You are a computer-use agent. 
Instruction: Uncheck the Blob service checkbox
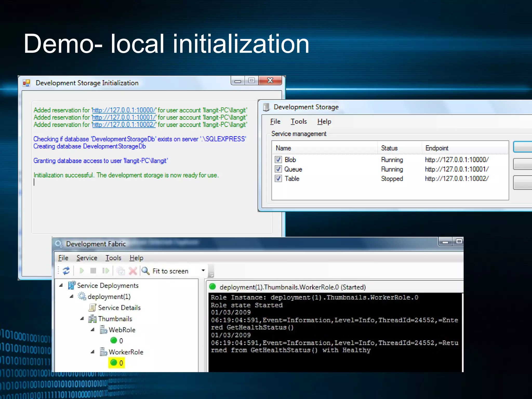click(x=278, y=159)
